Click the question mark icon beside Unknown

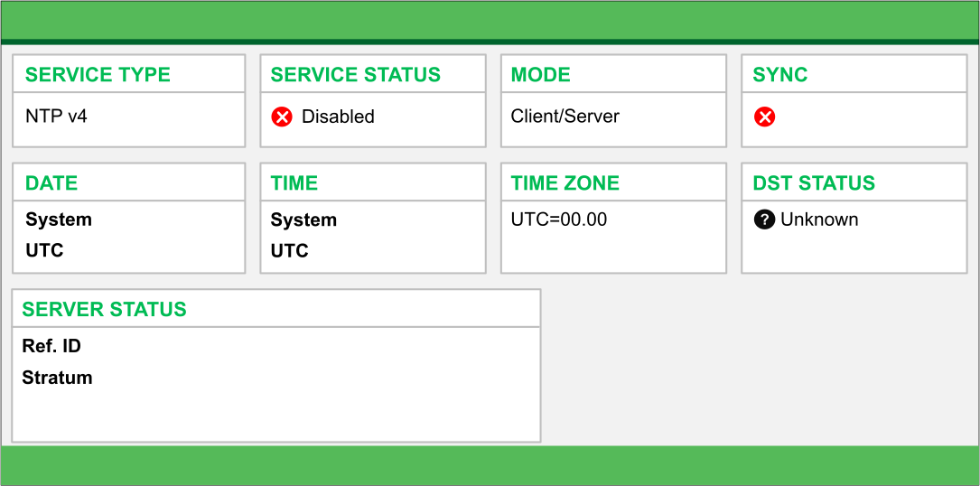tap(764, 220)
